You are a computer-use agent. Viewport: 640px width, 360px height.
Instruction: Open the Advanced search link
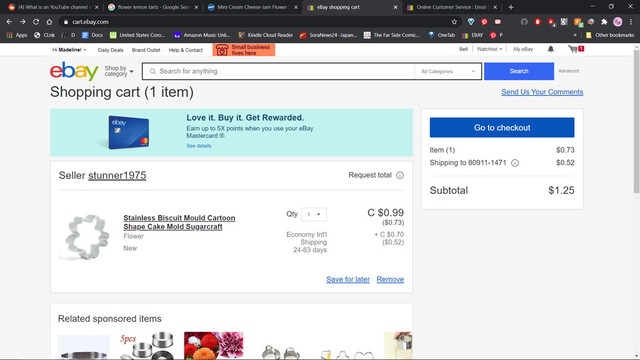(569, 71)
